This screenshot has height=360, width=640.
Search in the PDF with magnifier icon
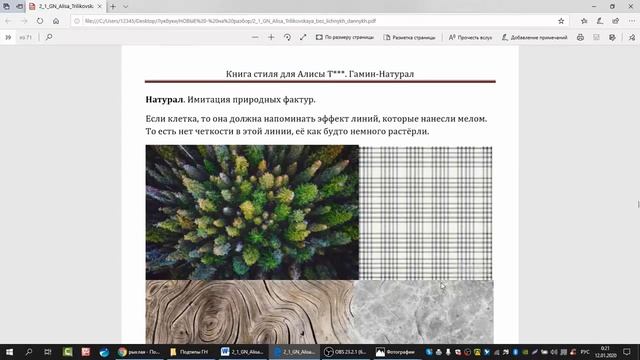coord(49,37)
